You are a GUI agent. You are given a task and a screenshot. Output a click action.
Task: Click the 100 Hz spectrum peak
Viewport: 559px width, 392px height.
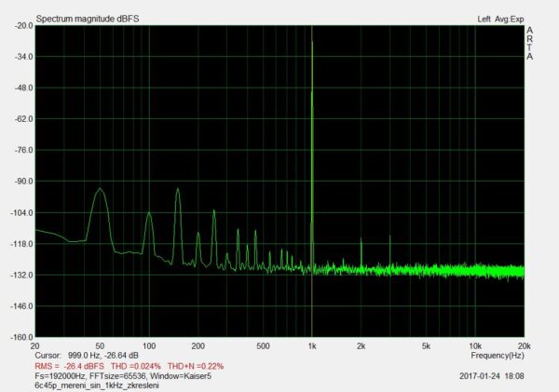tap(149, 213)
